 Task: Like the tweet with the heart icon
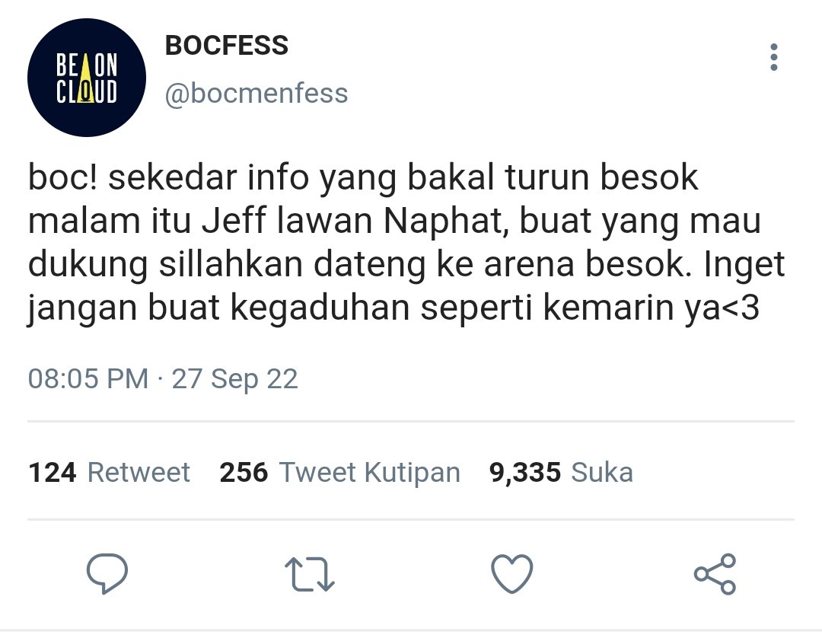[x=512, y=573]
